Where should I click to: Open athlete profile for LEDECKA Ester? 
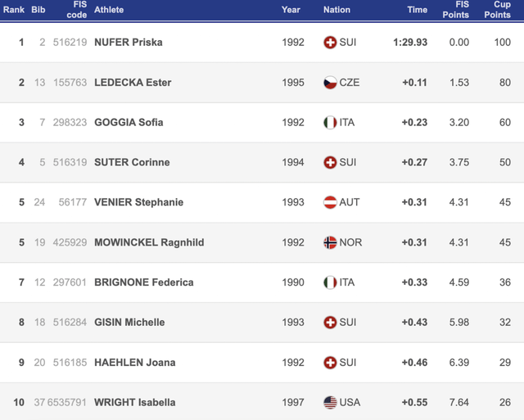(133, 83)
